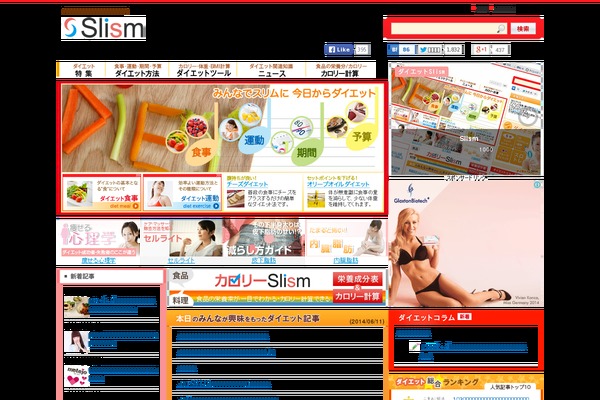Click the 食品 speech bubble label
Screen dimensions: 600x400
click(x=180, y=276)
